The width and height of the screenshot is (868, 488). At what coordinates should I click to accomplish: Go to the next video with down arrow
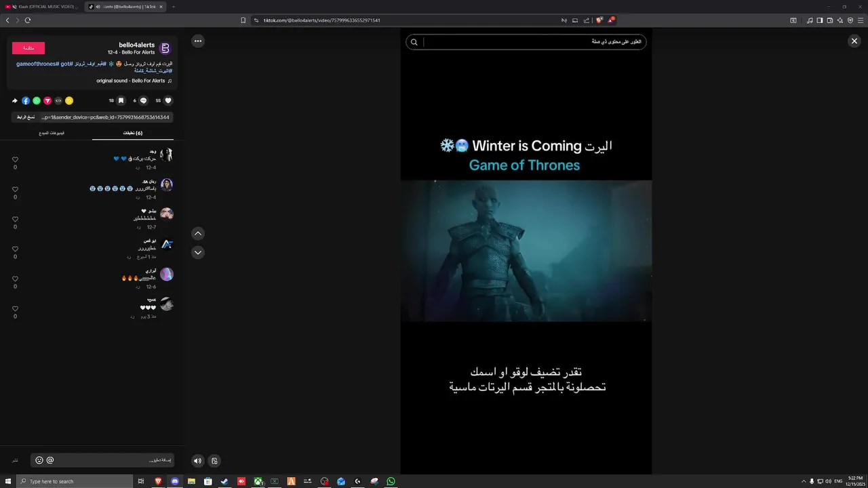pos(198,252)
